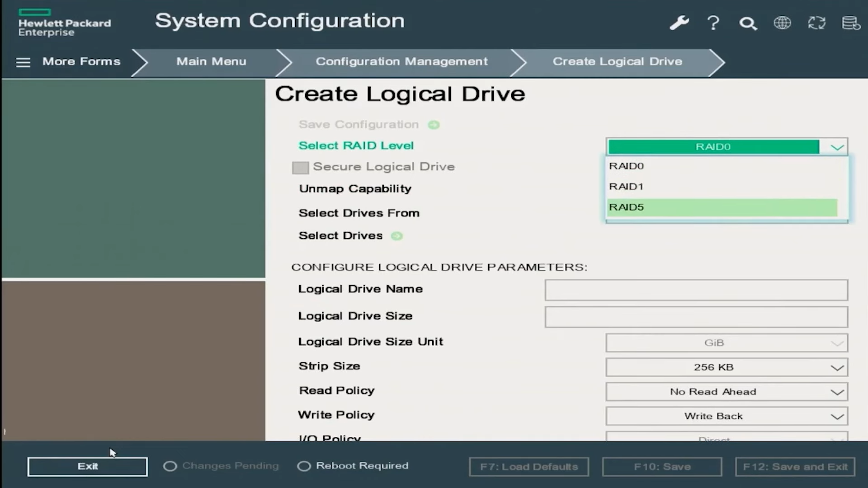This screenshot has height=488, width=868.
Task: Click the refresh arrows icon
Action: [816, 23]
